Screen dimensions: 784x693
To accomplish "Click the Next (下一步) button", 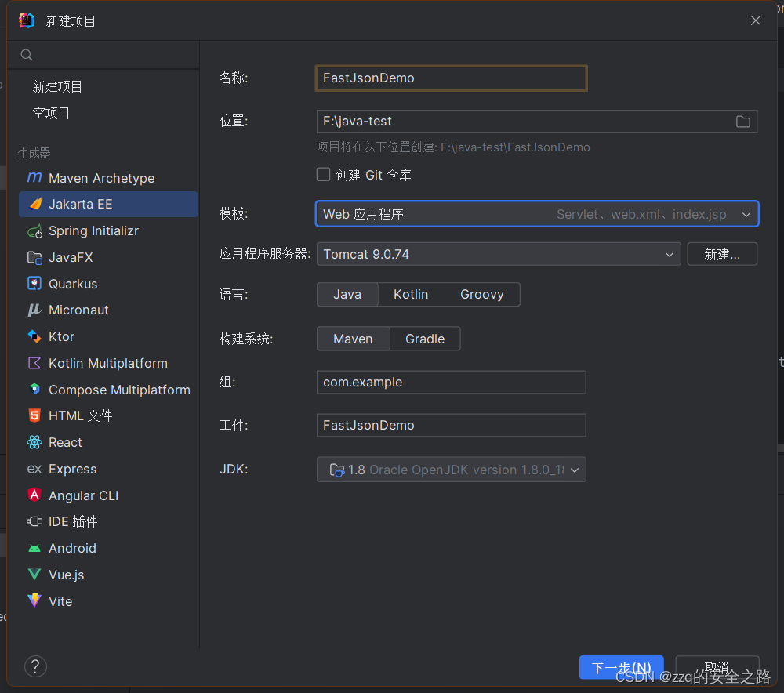I will tap(622, 667).
